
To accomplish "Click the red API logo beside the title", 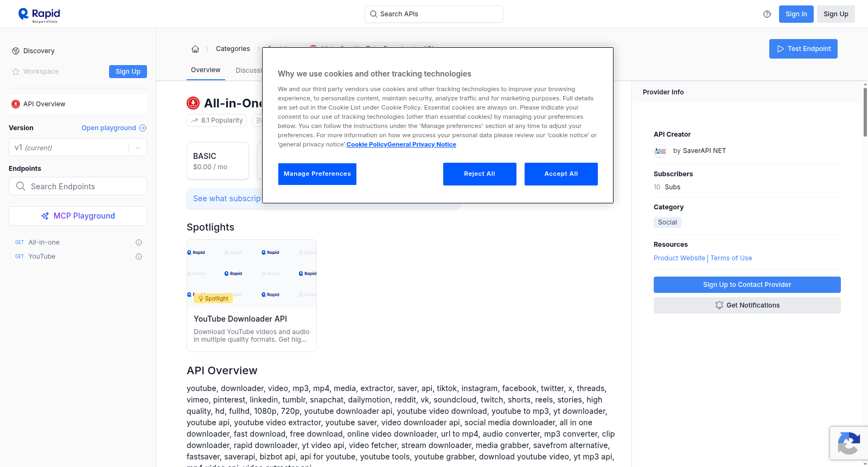I will 193,103.
